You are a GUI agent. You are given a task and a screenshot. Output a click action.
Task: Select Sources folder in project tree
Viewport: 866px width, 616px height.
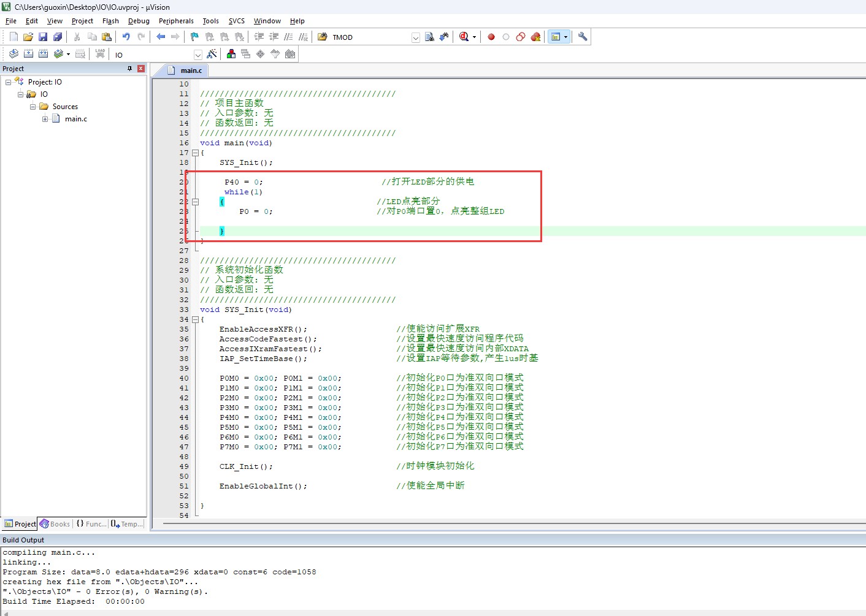tap(65, 107)
